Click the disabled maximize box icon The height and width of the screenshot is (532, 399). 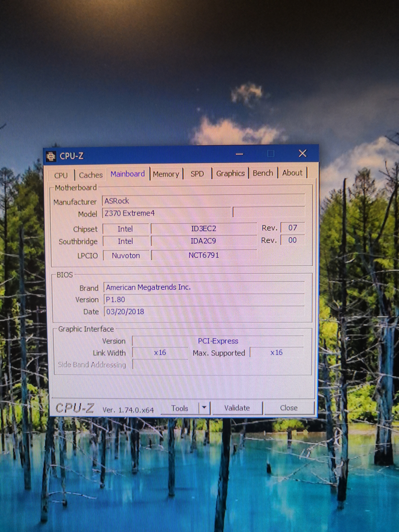tap(271, 154)
